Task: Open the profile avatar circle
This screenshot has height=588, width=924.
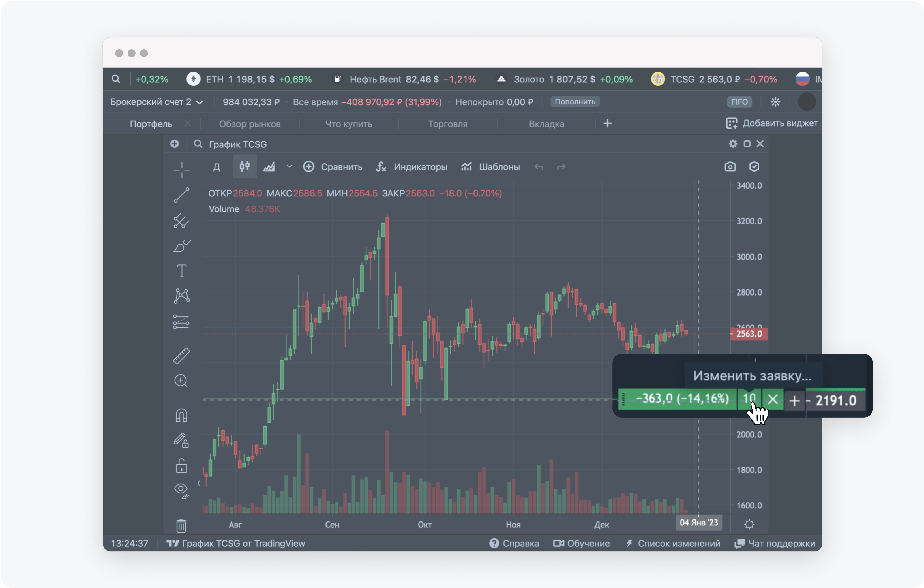Action: pyautogui.click(x=807, y=102)
